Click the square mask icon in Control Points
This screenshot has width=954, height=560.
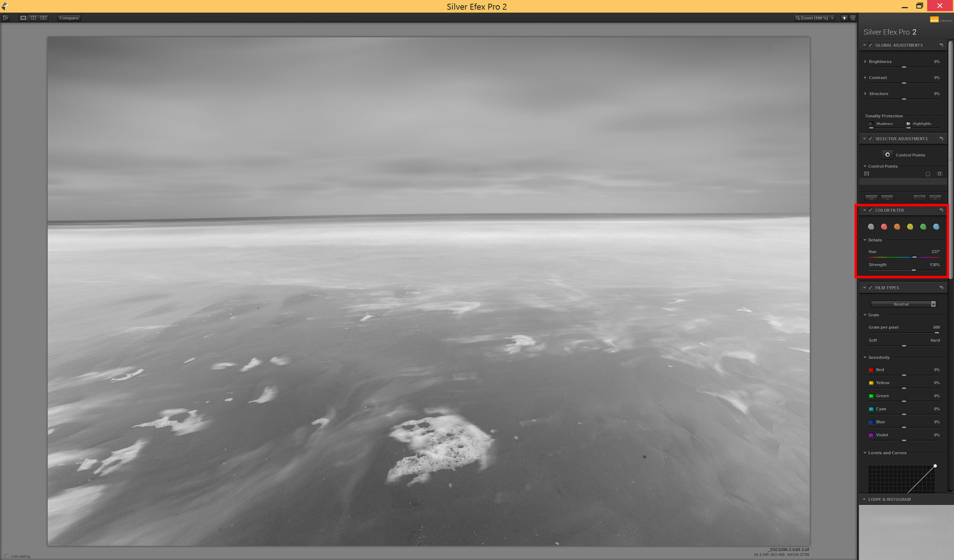pos(939,174)
